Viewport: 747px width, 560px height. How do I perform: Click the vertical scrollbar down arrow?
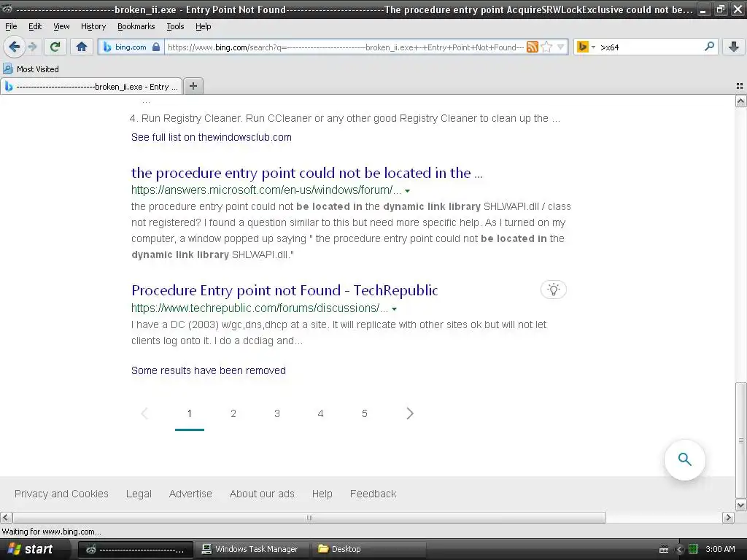pos(740,505)
